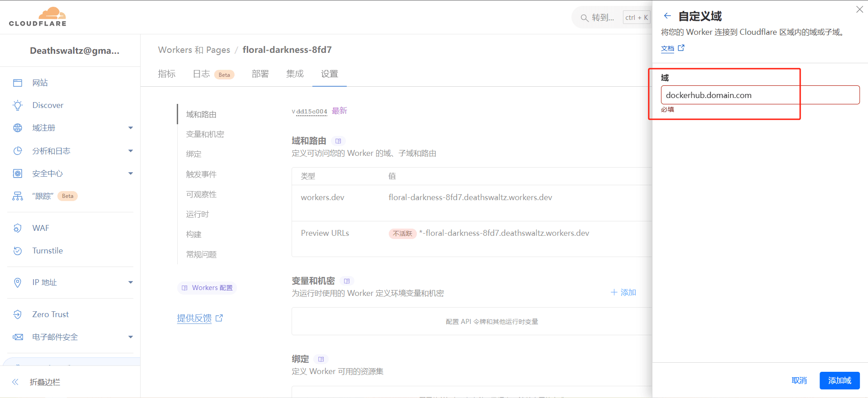Select 变量和机密 in settings navigation
The image size is (868, 398).
tap(205, 134)
